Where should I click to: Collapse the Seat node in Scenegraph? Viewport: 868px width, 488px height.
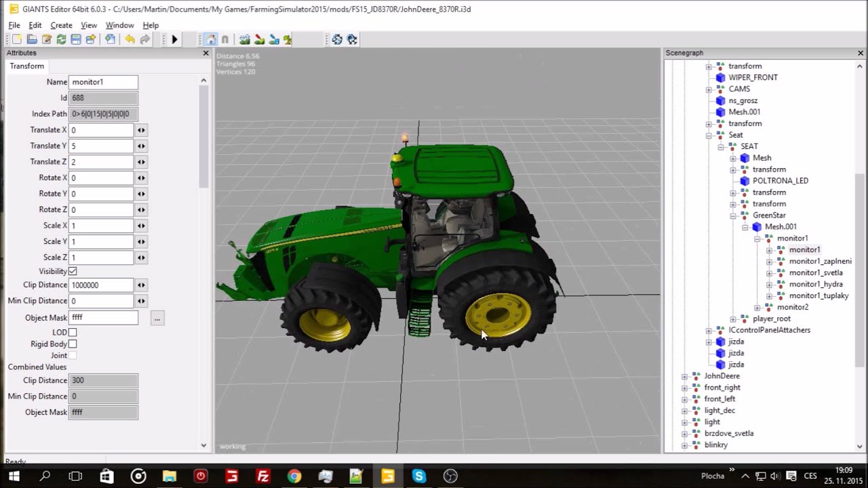pos(709,135)
